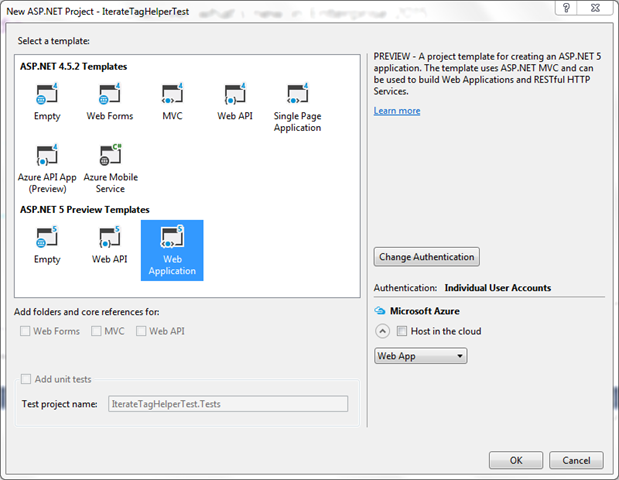Select the ASP.NET 5 Preview Web API icon
The image size is (619, 480).
[109, 237]
